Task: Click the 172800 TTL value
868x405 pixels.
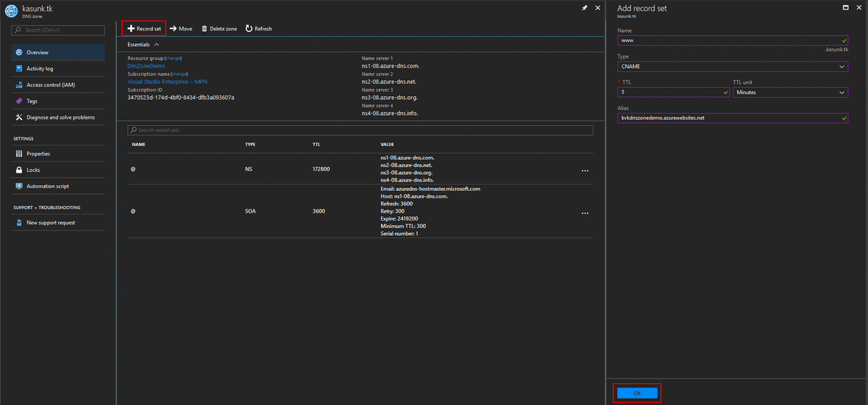Action: 321,169
